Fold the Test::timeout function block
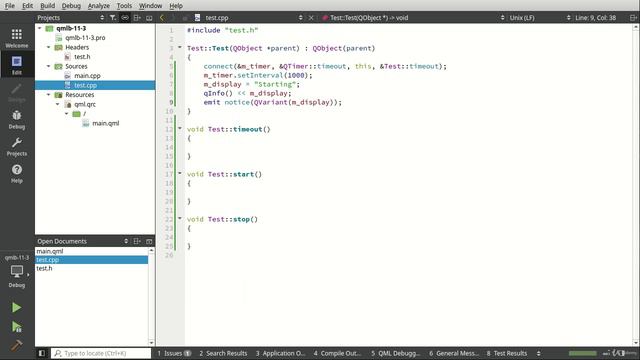This screenshot has width=640, height=360. pyautogui.click(x=180, y=128)
